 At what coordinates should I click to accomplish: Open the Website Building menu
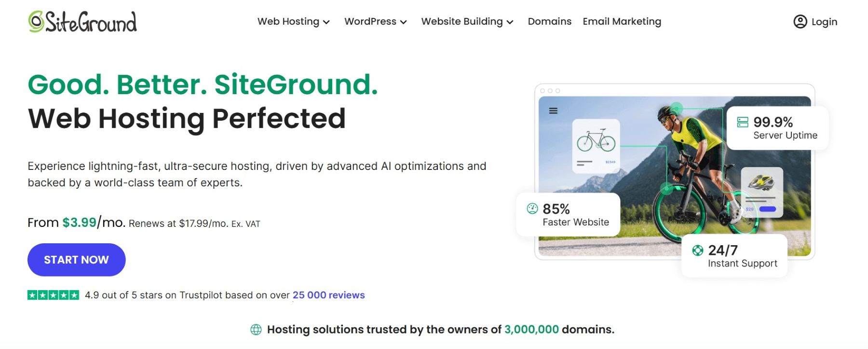coord(467,21)
